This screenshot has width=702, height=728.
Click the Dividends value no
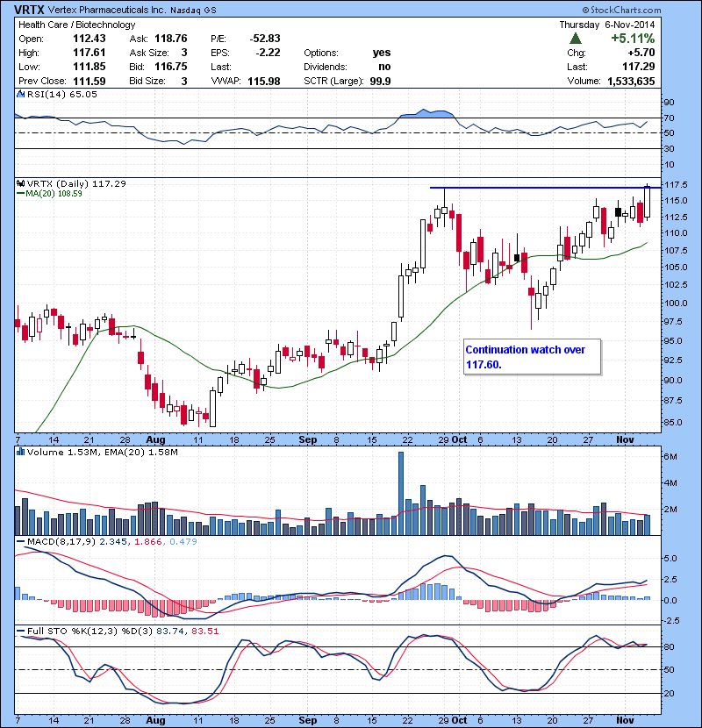tap(384, 67)
